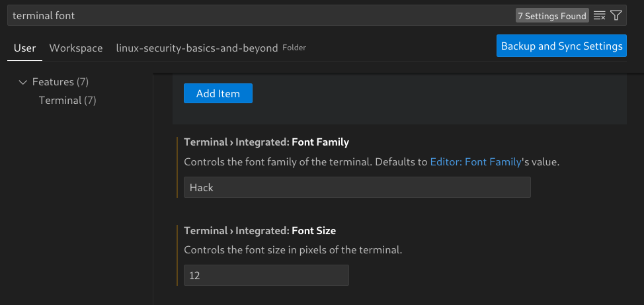Select Terminal (7) in settings tree
Viewport: 644px width, 305px height.
(67, 101)
